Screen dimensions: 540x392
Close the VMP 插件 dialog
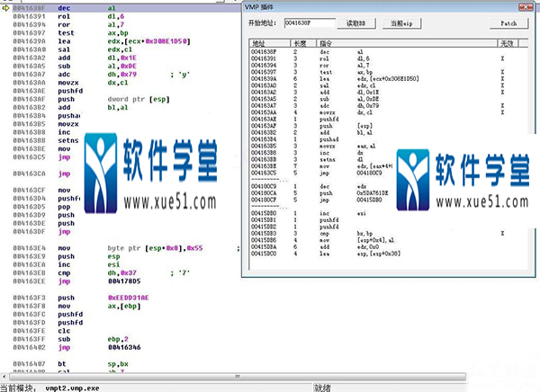click(526, 7)
